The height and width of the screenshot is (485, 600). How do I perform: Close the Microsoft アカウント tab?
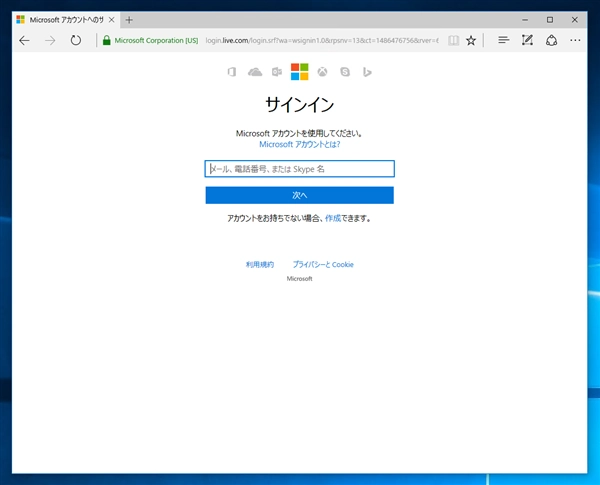(112, 20)
